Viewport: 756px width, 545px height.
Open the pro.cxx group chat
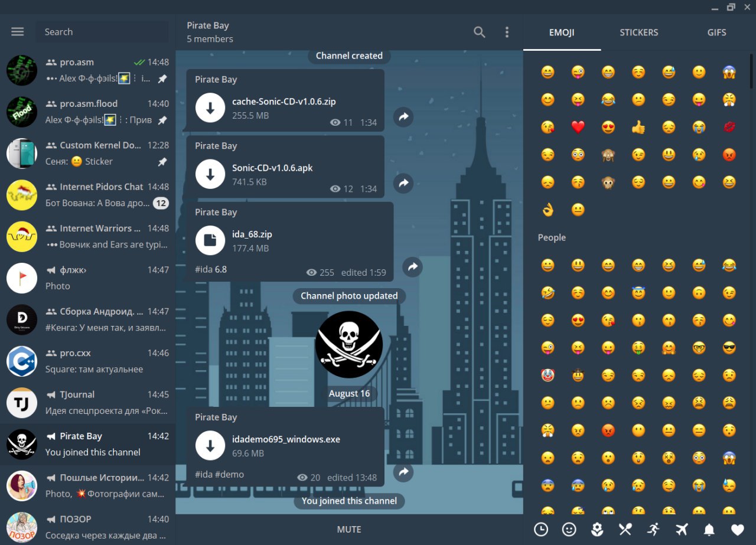88,361
